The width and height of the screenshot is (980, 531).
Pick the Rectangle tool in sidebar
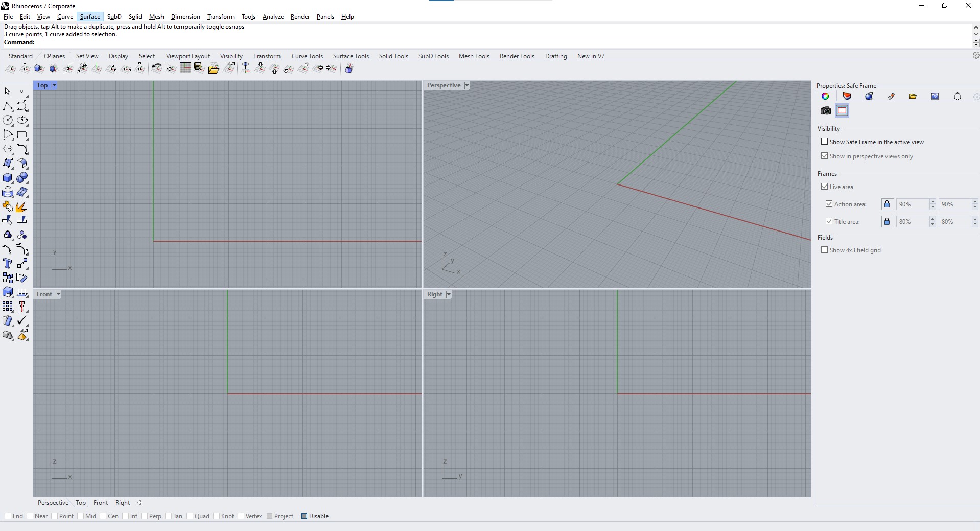22,135
